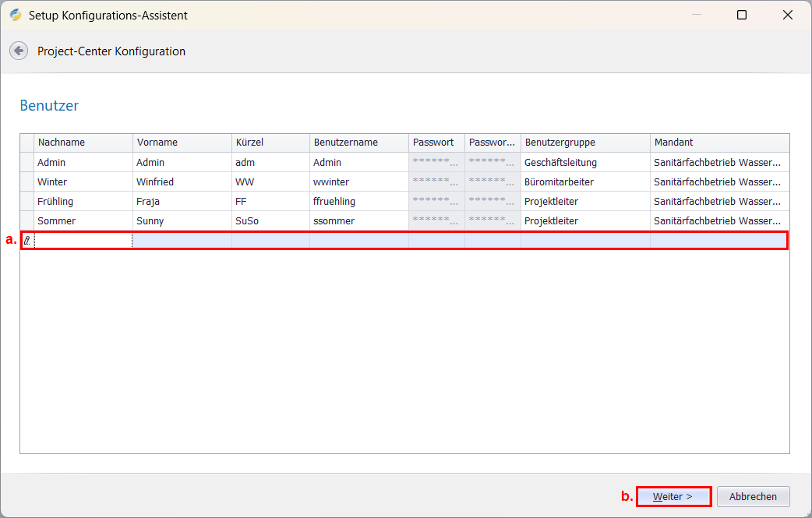
Task: Open the Mandant cell in the Sommer row
Action: click(x=718, y=220)
